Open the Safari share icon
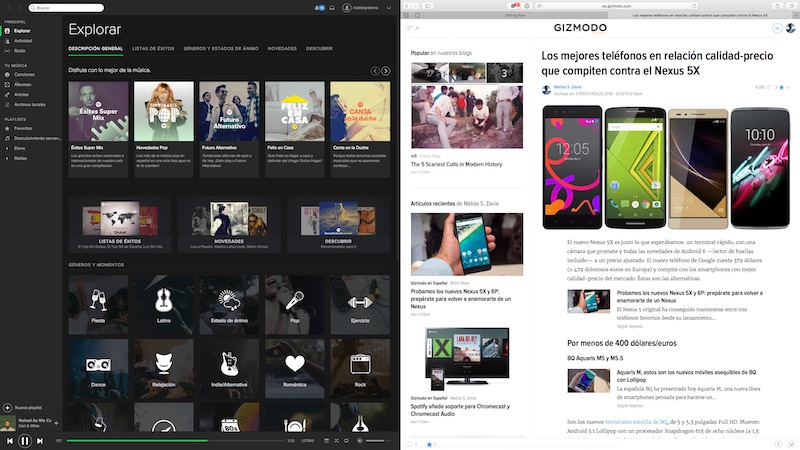 777,6
